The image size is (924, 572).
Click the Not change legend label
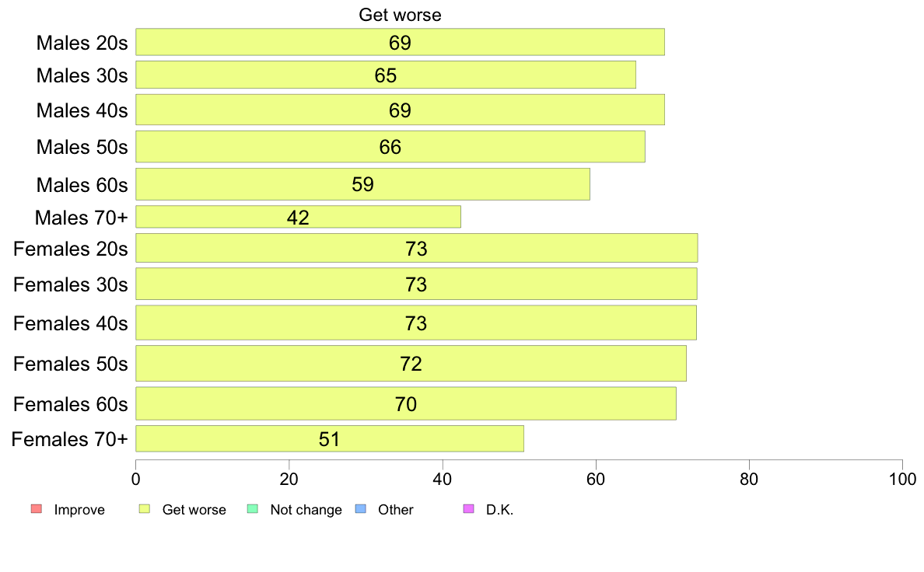[x=306, y=510]
